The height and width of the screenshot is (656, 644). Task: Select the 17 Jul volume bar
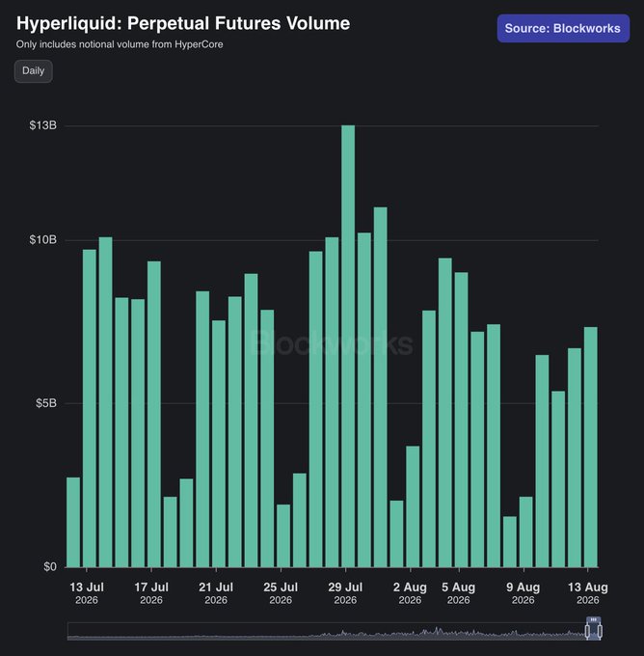click(x=154, y=414)
